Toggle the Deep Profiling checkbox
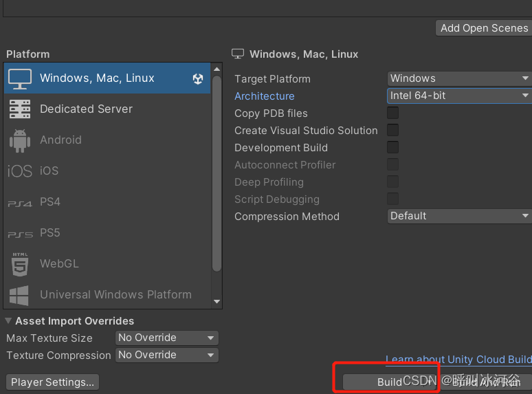The image size is (532, 394). pyautogui.click(x=392, y=182)
